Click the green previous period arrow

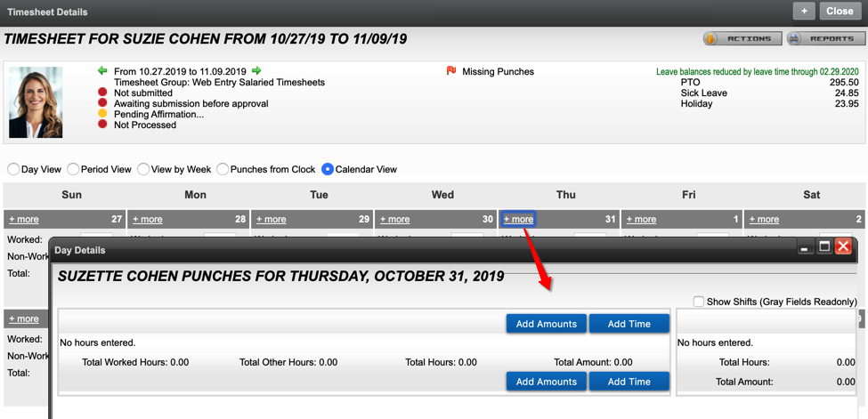(x=102, y=71)
